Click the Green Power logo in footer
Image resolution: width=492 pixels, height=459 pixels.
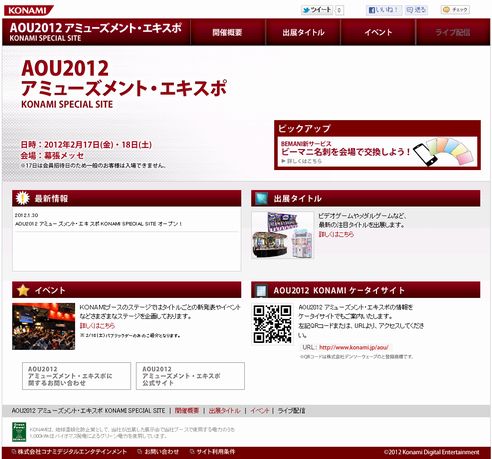click(19, 432)
